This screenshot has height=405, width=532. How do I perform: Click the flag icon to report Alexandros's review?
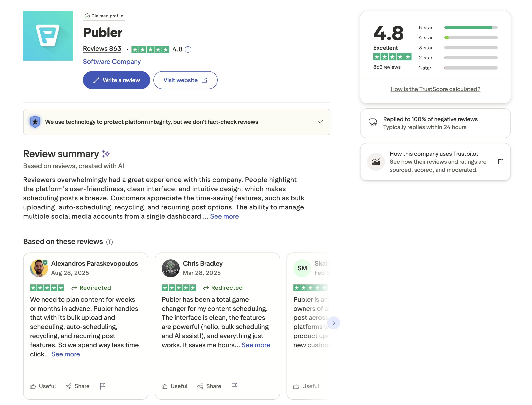(102, 386)
